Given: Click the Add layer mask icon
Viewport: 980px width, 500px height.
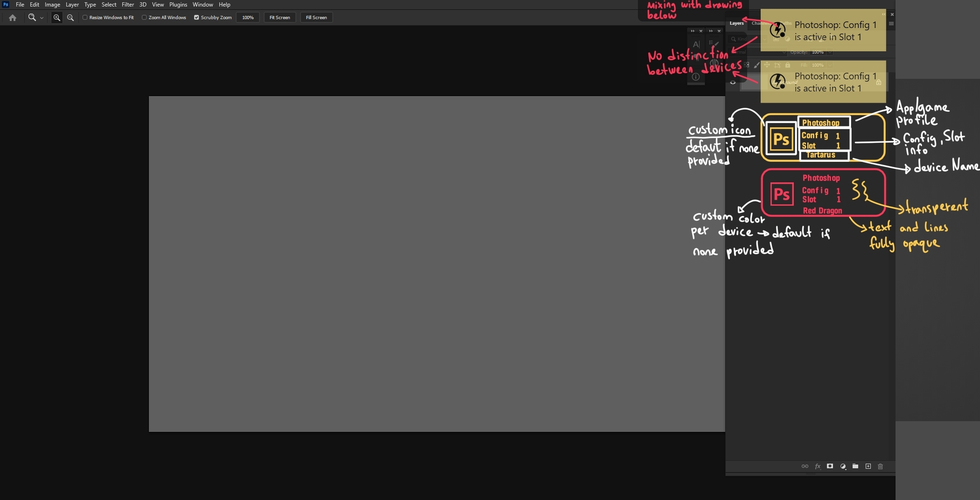Looking at the screenshot, I should 830,466.
